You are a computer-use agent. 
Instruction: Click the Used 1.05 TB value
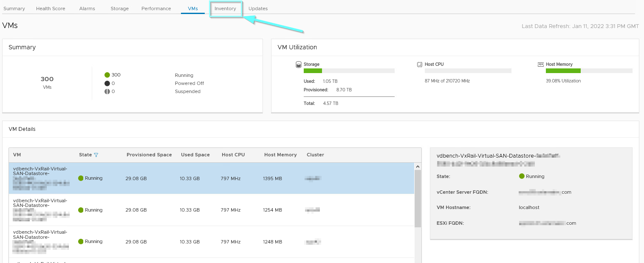tap(330, 81)
